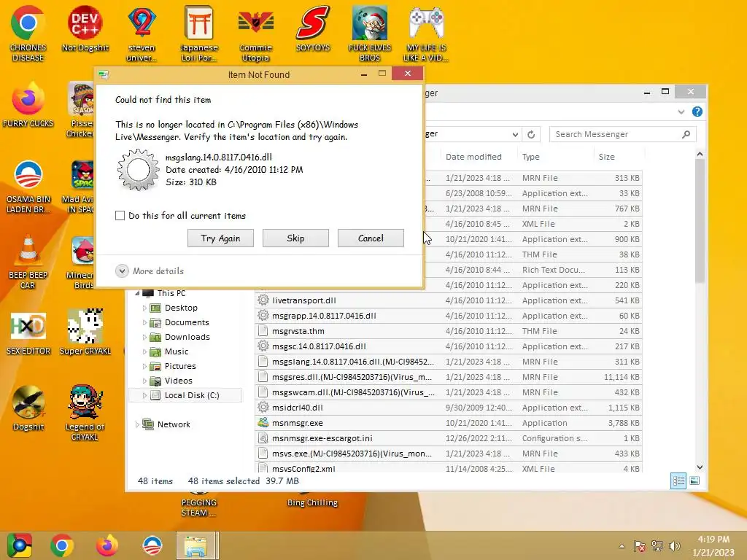Select the msgsc.14.0.8117.0416.dll file
747x560 pixels.
(449, 346)
